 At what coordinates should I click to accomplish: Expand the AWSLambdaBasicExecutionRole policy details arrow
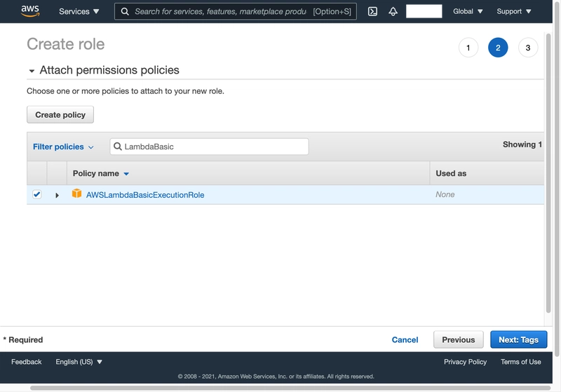pos(57,195)
